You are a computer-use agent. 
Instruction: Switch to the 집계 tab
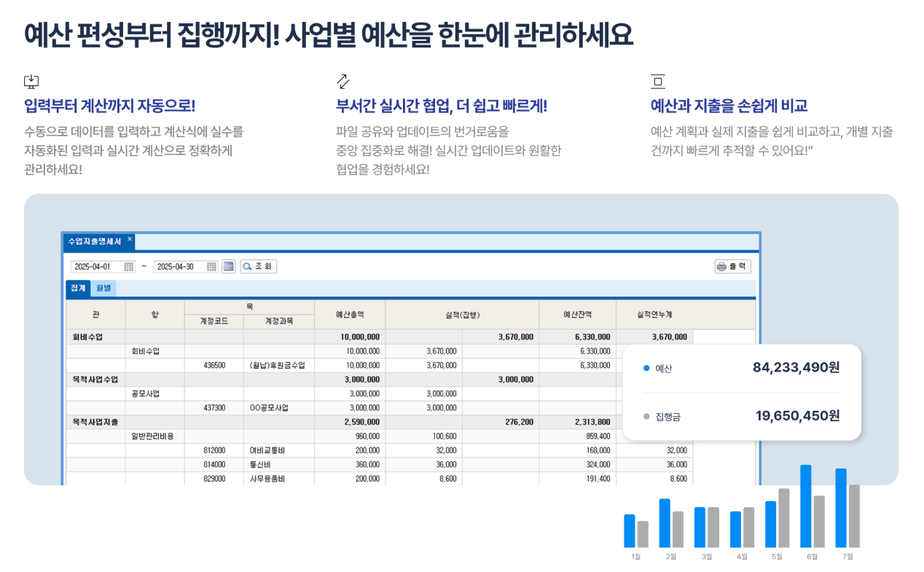point(78,289)
